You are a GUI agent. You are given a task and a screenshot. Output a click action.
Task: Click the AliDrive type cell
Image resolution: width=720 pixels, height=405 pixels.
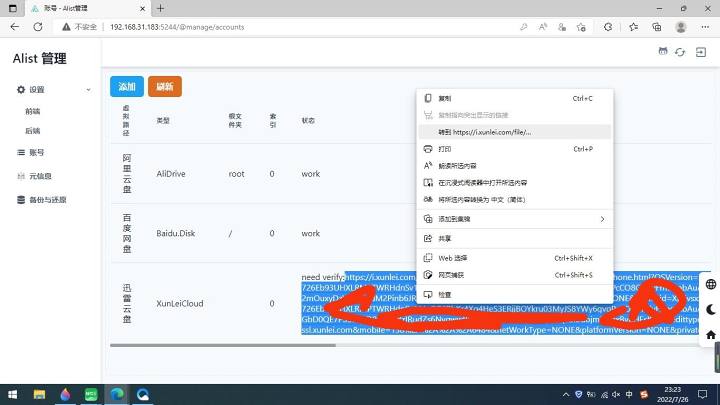pyautogui.click(x=171, y=174)
